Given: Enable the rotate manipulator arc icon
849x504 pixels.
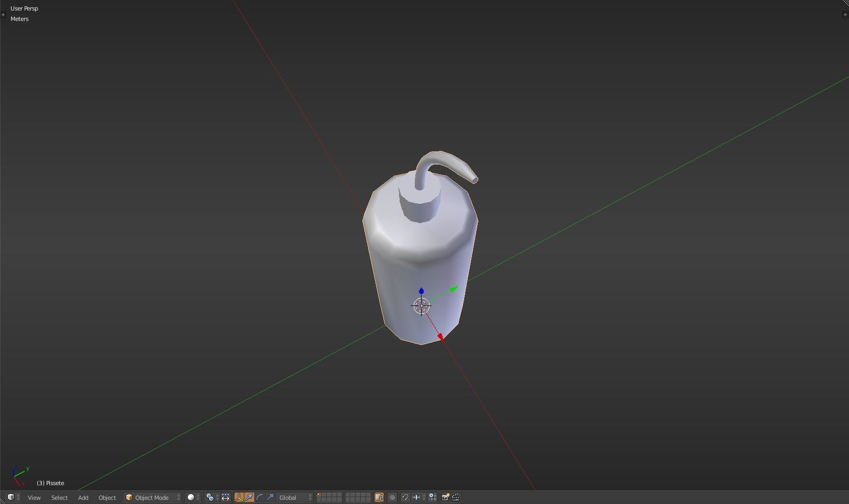Looking at the screenshot, I should [x=260, y=497].
